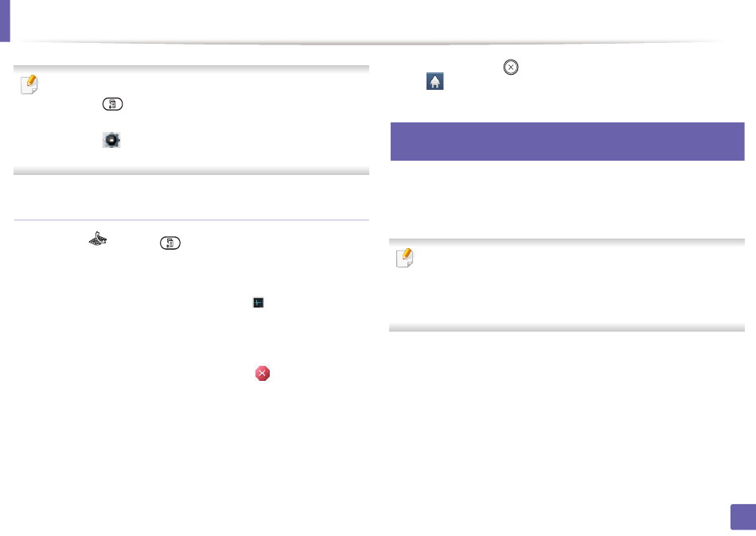The image size is (756, 536).
Task: Click the thin lavender divider line in left column
Action: click(x=192, y=220)
